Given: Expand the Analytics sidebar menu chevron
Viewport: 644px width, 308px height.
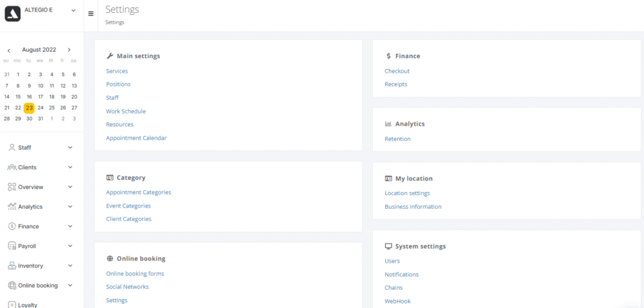Looking at the screenshot, I should pyautogui.click(x=70, y=207).
